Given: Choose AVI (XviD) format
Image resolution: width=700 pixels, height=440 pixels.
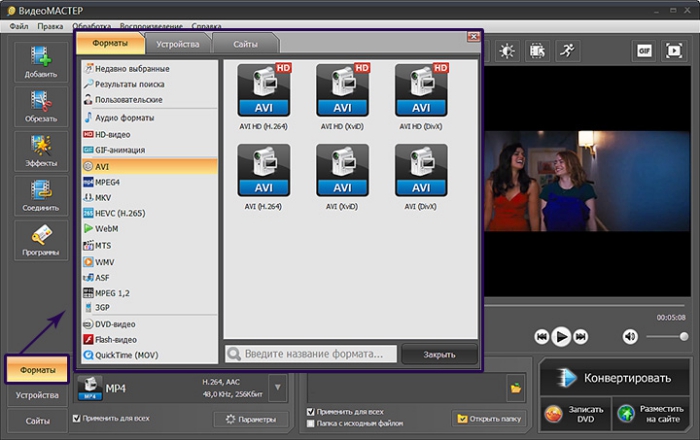Looking at the screenshot, I should pyautogui.click(x=342, y=177).
